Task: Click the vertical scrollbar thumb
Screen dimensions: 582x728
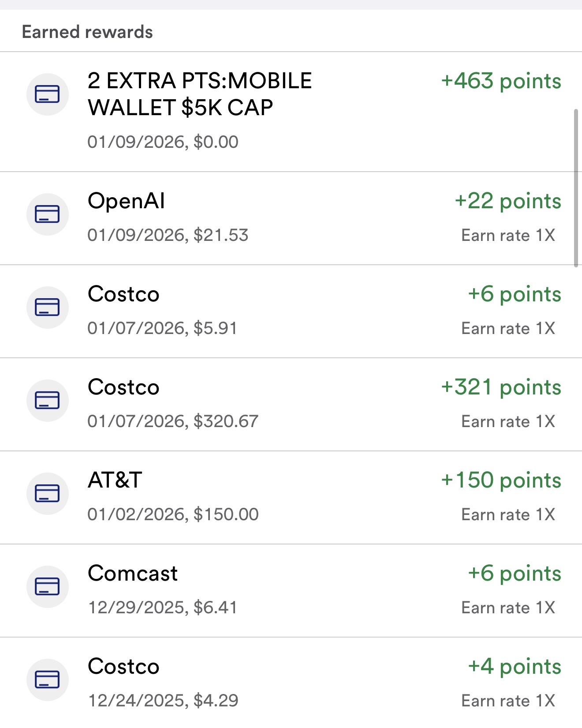Action: tap(576, 188)
